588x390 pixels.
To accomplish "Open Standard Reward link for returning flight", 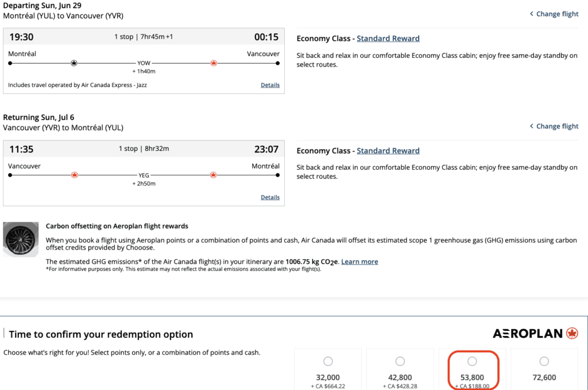I will 388,151.
